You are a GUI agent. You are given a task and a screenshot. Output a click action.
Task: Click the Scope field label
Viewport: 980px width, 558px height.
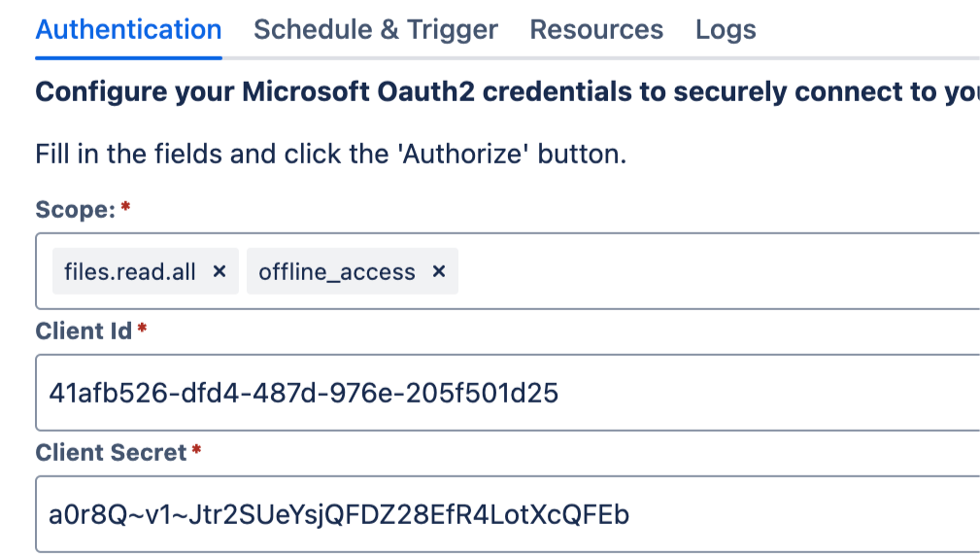pos(76,209)
